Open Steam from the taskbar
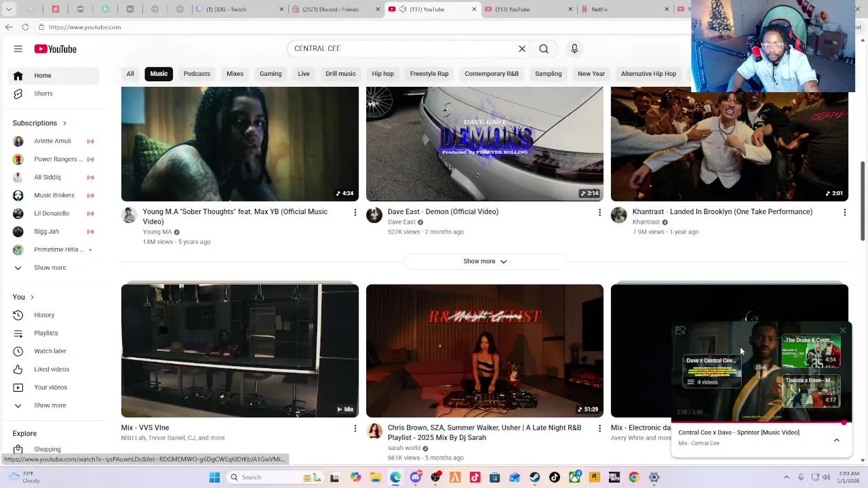Image resolution: width=868 pixels, height=488 pixels. (x=534, y=477)
